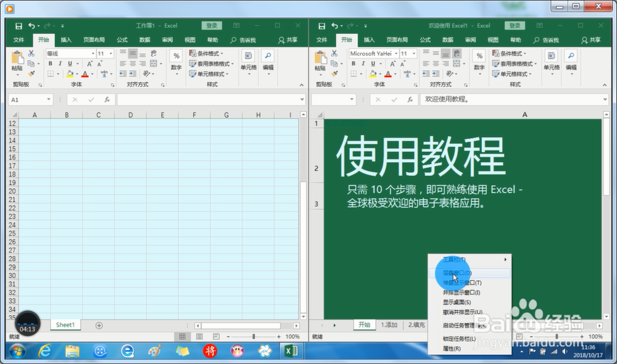Open 条件格式 dropdown in the 工作簿1 window
Viewport: 617px width, 364px height.
tap(206, 53)
